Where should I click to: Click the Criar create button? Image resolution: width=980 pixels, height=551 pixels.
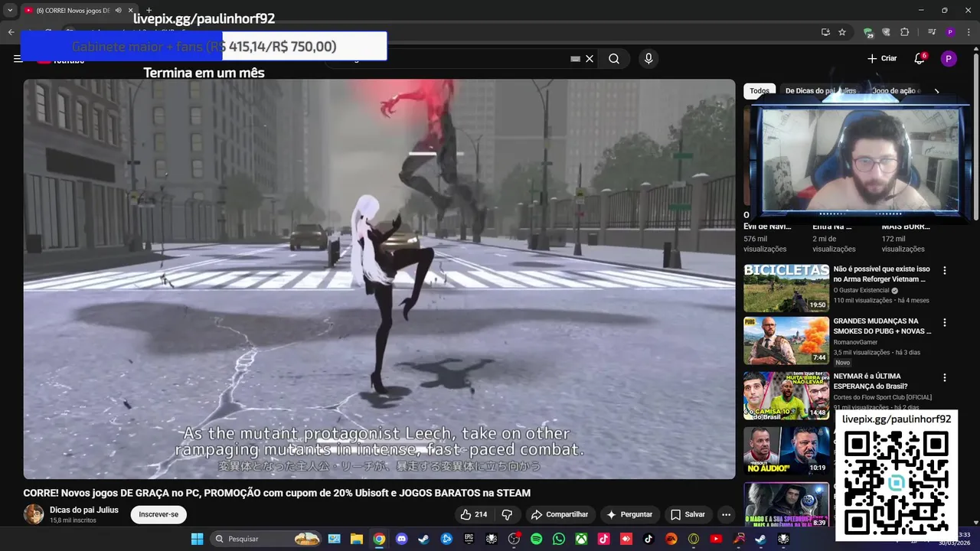click(882, 59)
